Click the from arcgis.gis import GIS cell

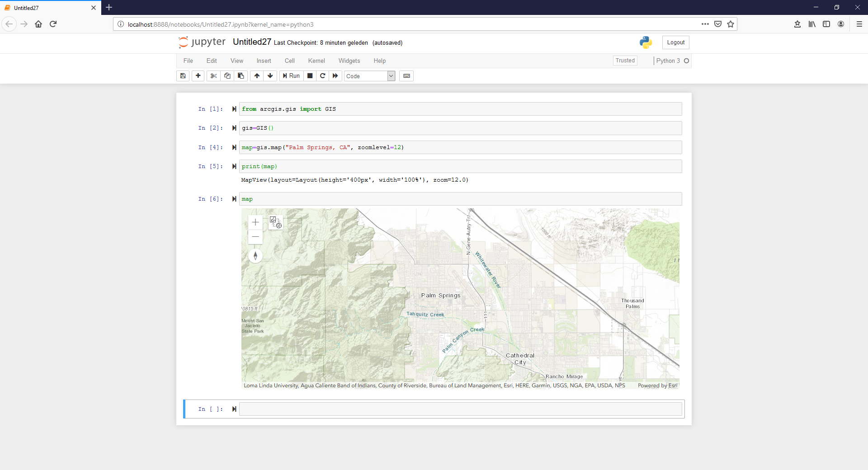[460, 109]
